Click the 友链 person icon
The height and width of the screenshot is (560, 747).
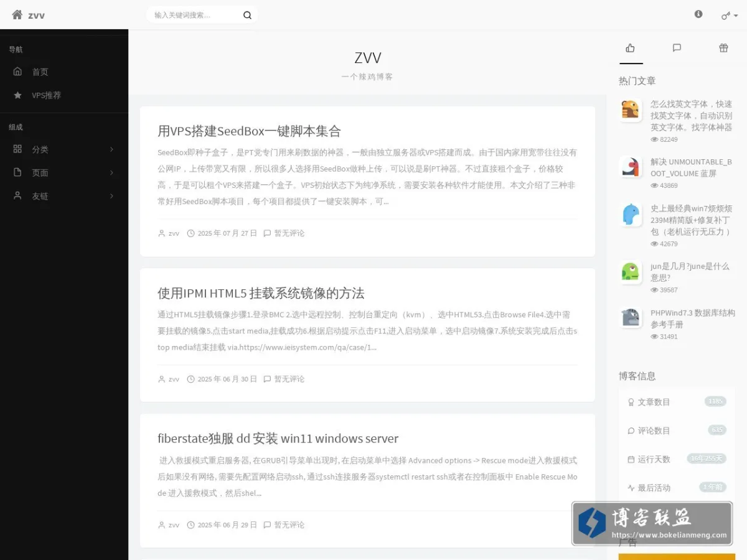(17, 195)
